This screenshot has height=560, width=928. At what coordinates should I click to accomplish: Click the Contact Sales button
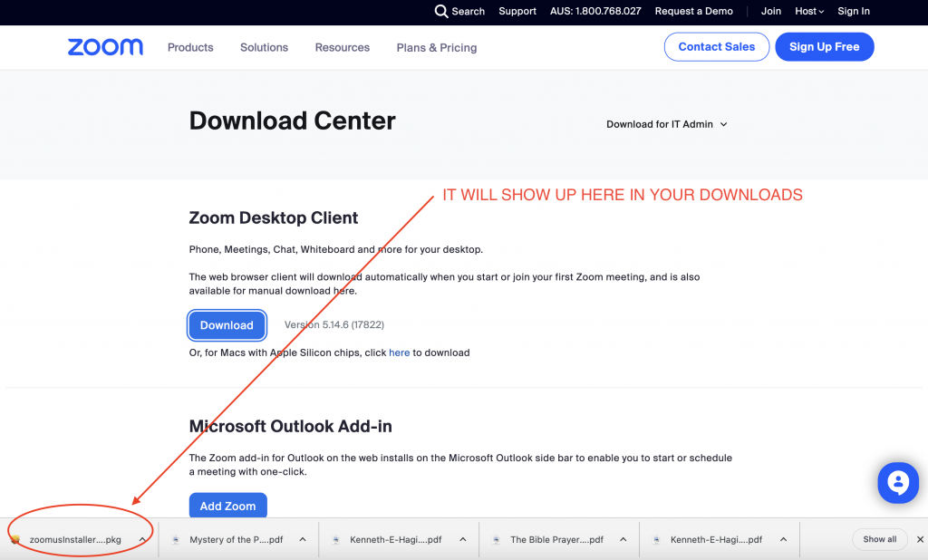(x=717, y=47)
